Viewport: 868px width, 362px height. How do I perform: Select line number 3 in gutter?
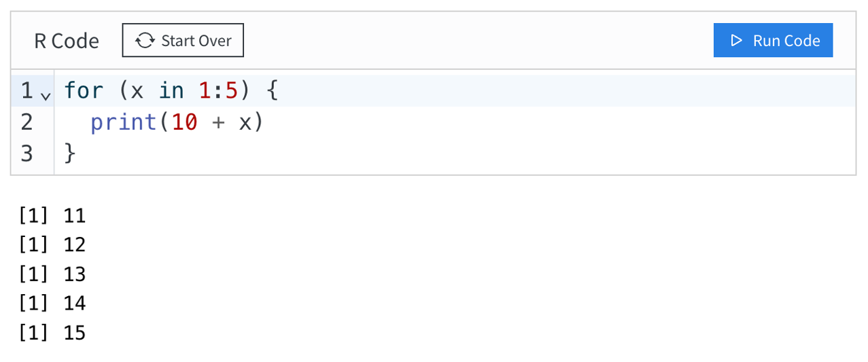coord(27,153)
